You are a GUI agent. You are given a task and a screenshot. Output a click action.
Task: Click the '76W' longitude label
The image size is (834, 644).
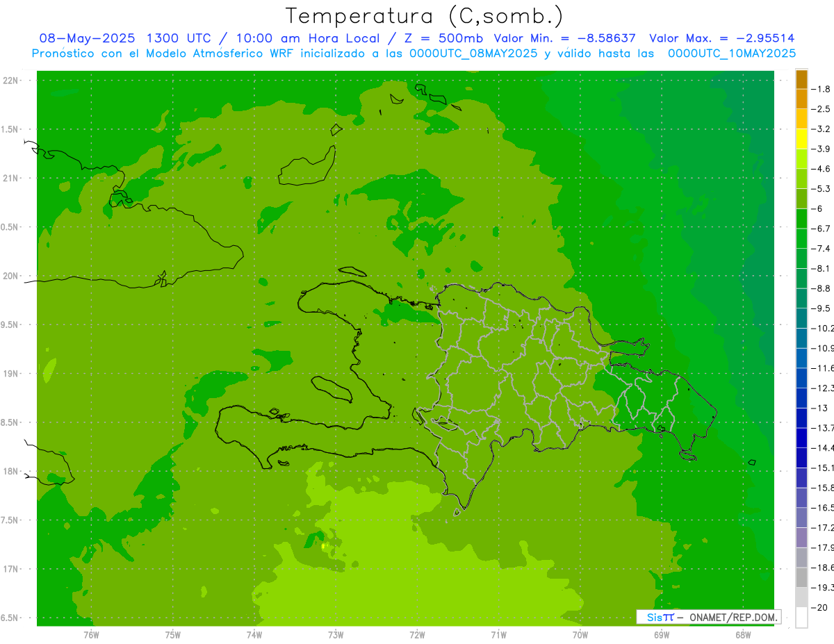click(x=91, y=634)
